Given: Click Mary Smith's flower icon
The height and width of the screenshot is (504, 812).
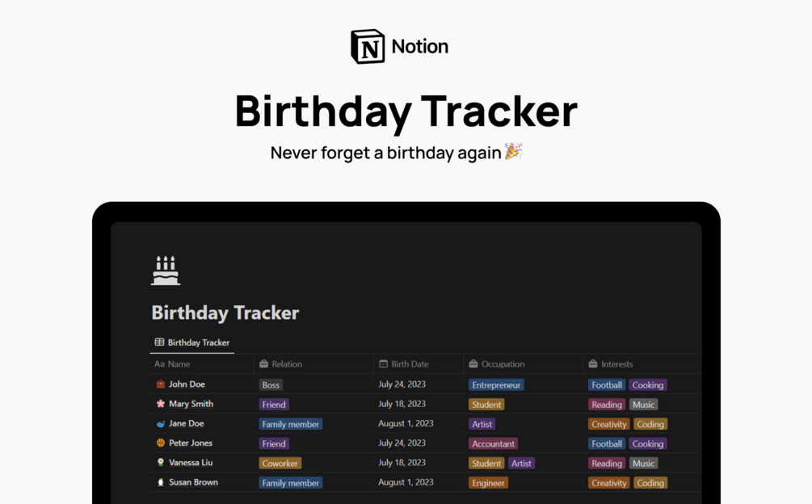Looking at the screenshot, I should [161, 404].
